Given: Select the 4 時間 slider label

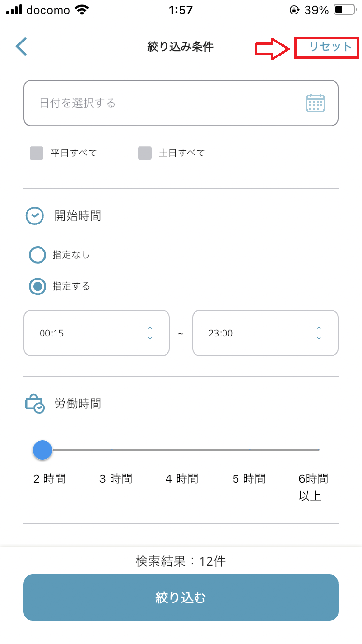Looking at the screenshot, I should click(x=182, y=479).
